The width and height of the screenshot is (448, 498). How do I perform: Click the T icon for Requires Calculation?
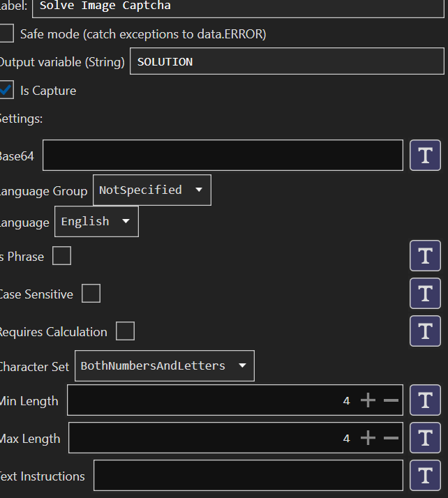[x=425, y=331]
